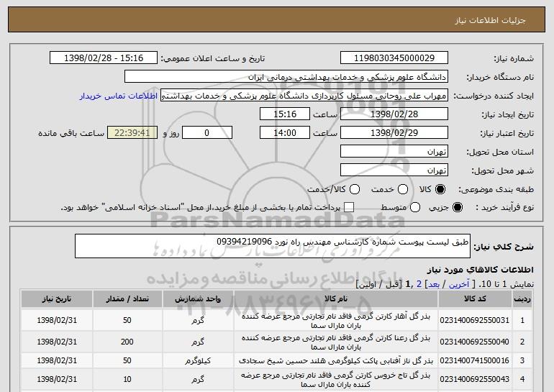
Task: Select the کالا/خدمت radio button
Action: (355, 189)
